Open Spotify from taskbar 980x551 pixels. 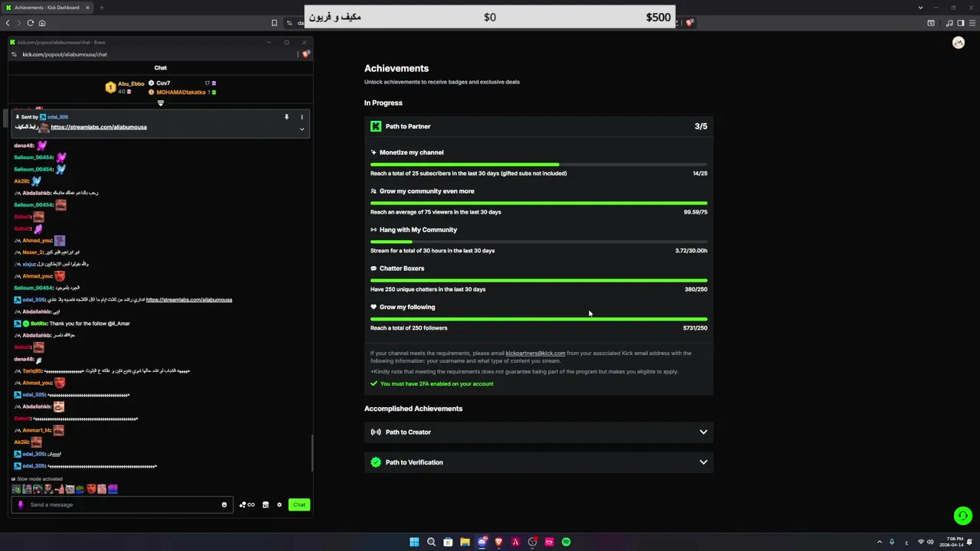(x=566, y=542)
